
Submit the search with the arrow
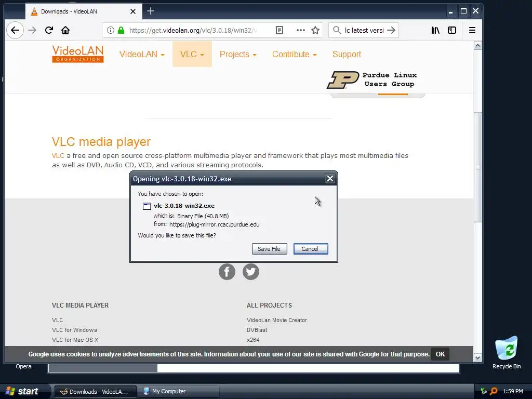tap(391, 30)
